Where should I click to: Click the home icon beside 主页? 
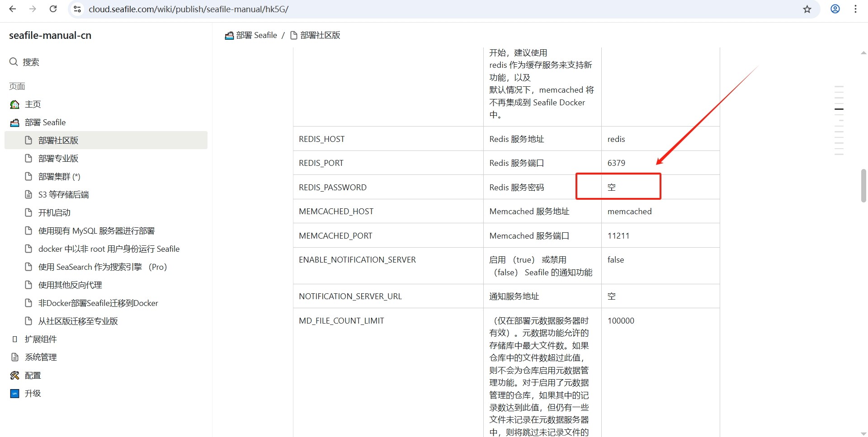click(15, 104)
